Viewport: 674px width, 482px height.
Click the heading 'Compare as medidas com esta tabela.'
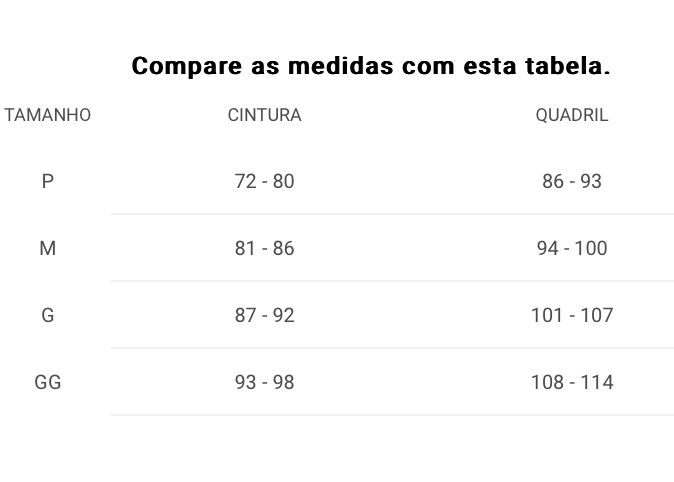click(x=371, y=67)
